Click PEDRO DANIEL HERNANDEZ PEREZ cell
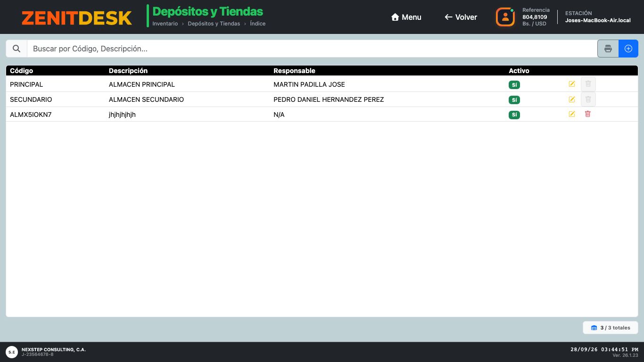Image resolution: width=644 pixels, height=362 pixels. tap(329, 99)
